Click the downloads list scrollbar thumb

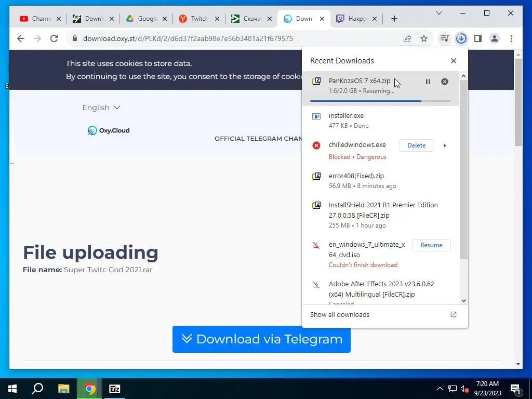[463, 170]
